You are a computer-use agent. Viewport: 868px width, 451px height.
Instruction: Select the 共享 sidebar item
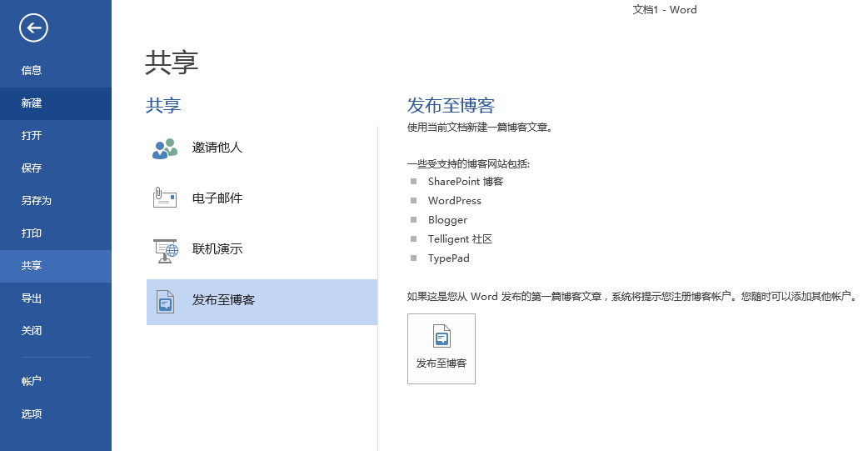(55, 266)
